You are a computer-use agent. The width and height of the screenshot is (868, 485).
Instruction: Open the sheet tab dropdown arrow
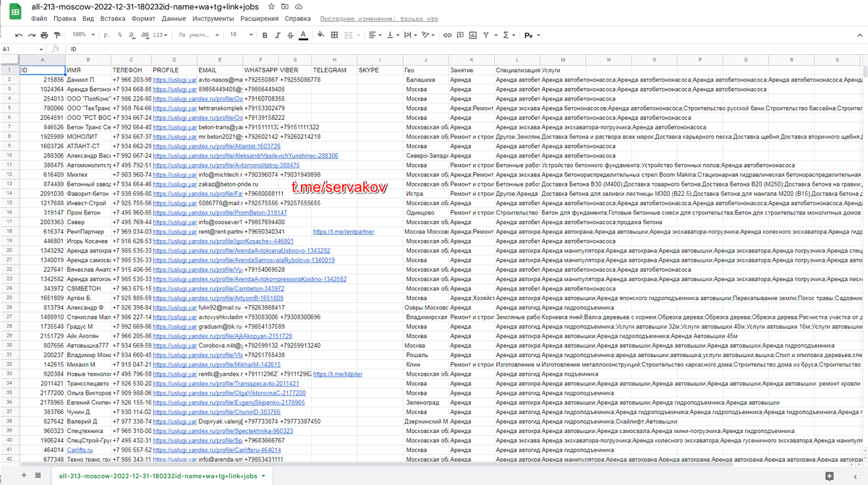pyautogui.click(x=263, y=476)
